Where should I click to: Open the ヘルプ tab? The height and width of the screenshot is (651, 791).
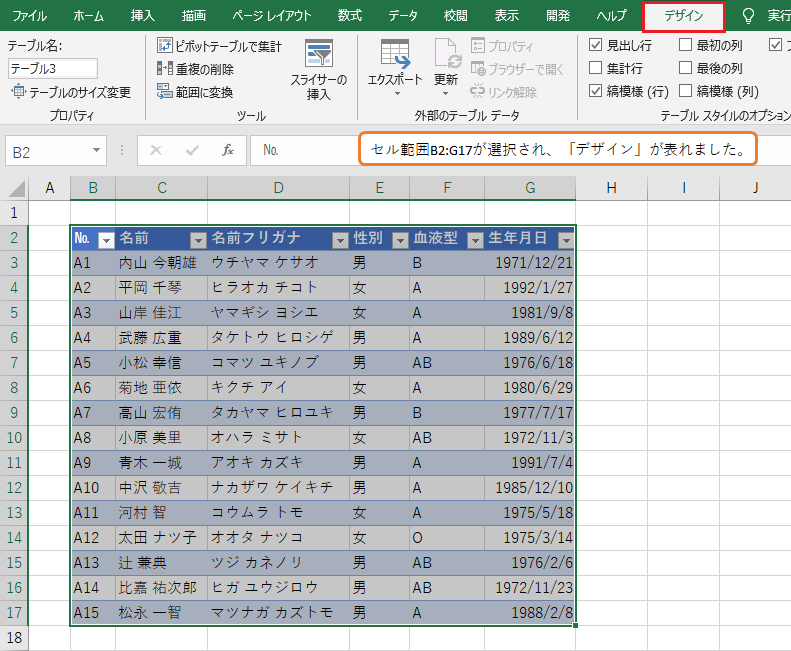[x=611, y=16]
